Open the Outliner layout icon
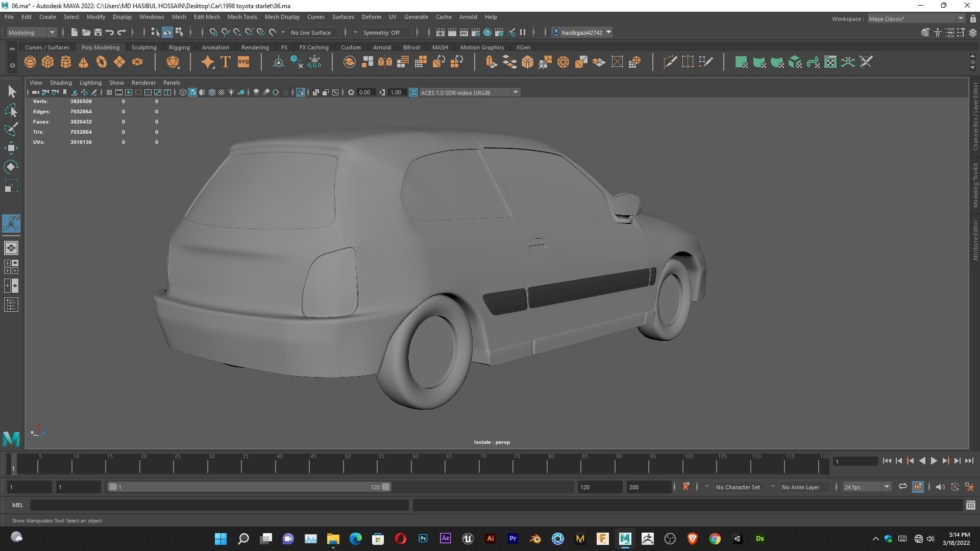980x551 pixels. coord(11,305)
